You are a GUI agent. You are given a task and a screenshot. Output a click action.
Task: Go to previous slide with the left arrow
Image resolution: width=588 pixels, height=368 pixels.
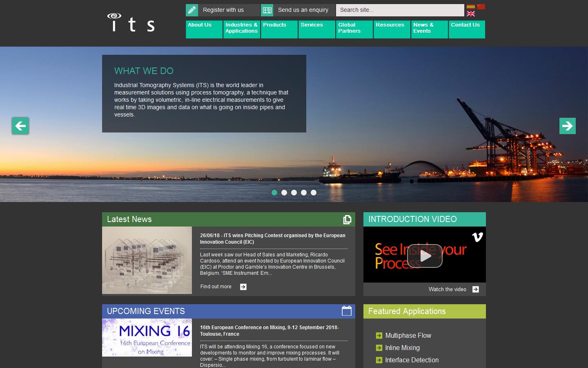click(20, 126)
